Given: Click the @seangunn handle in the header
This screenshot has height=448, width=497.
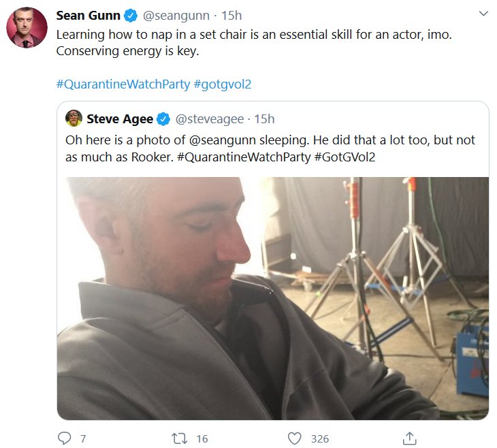Looking at the screenshot, I should (x=176, y=16).
